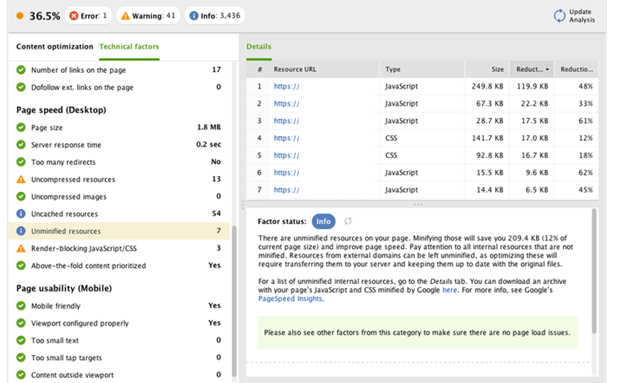This screenshot has width=618, height=383.
Task: Click the 36.5% optimization score
Action: click(x=45, y=16)
